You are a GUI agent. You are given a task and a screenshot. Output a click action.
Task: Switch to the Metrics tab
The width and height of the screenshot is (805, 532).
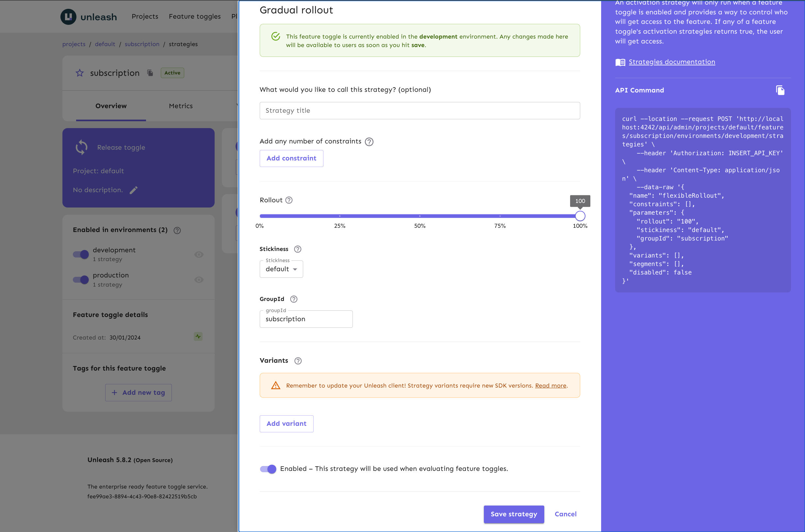(x=179, y=106)
